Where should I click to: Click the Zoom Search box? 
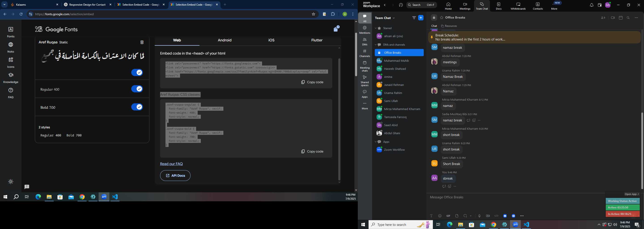pyautogui.click(x=422, y=5)
